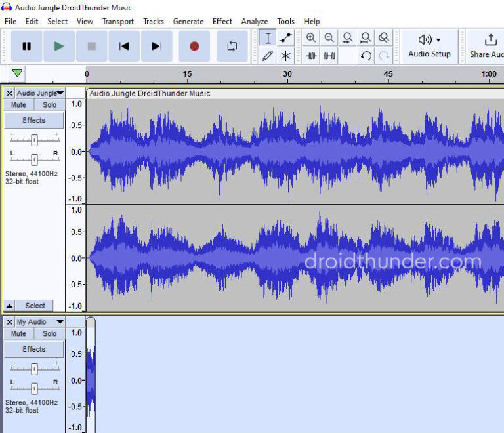Close the Audio Jungle track
The image size is (504, 433).
click(x=10, y=93)
